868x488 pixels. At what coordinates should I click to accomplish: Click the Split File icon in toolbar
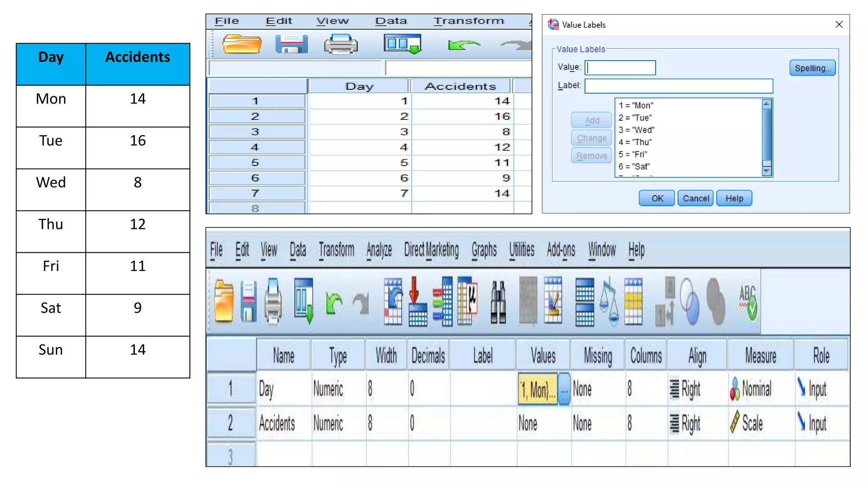[584, 302]
